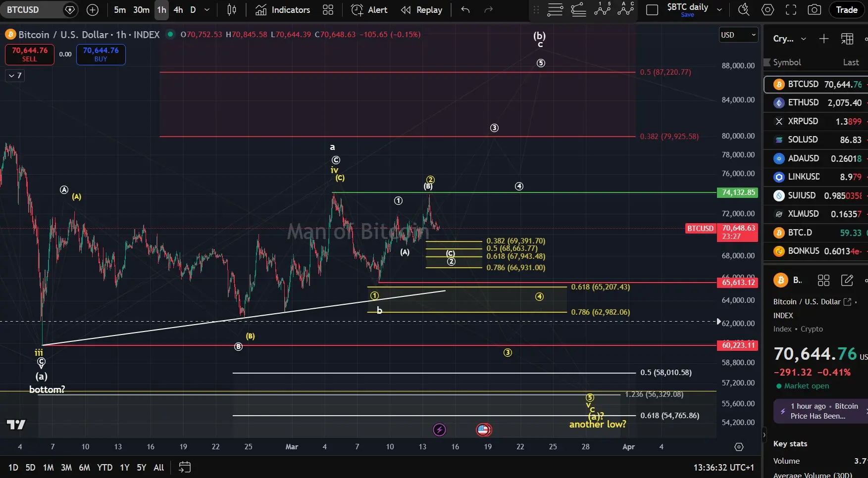Expand the $BTC daily layout menu

719,10
